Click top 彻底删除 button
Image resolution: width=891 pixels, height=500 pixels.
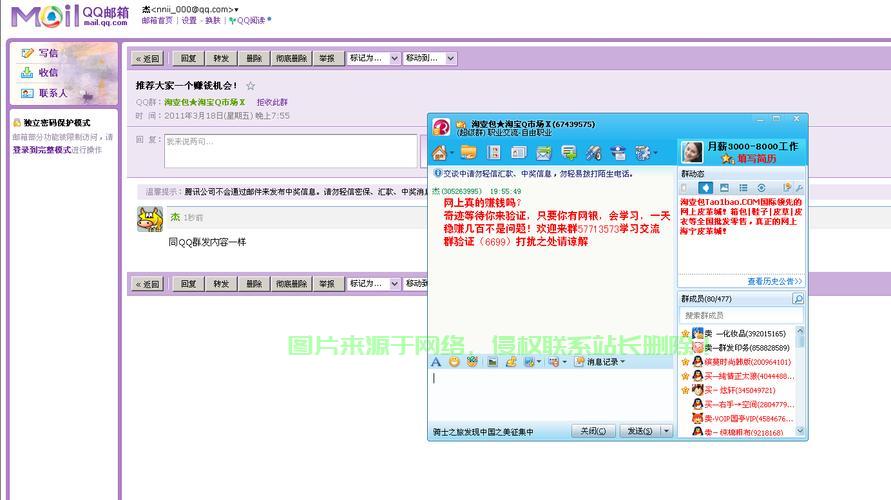tap(292, 59)
